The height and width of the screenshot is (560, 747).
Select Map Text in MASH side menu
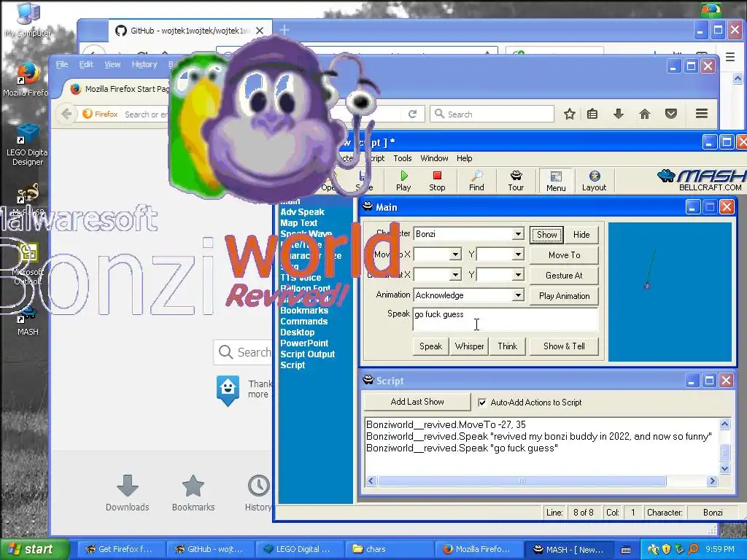298,223
